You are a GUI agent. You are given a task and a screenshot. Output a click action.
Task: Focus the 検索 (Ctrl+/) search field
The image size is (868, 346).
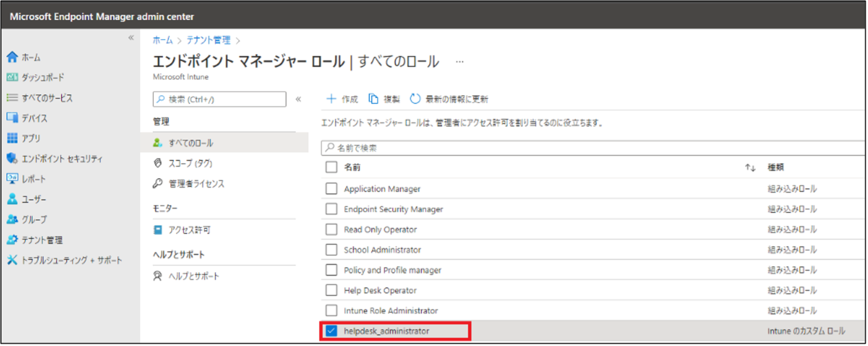pos(219,99)
